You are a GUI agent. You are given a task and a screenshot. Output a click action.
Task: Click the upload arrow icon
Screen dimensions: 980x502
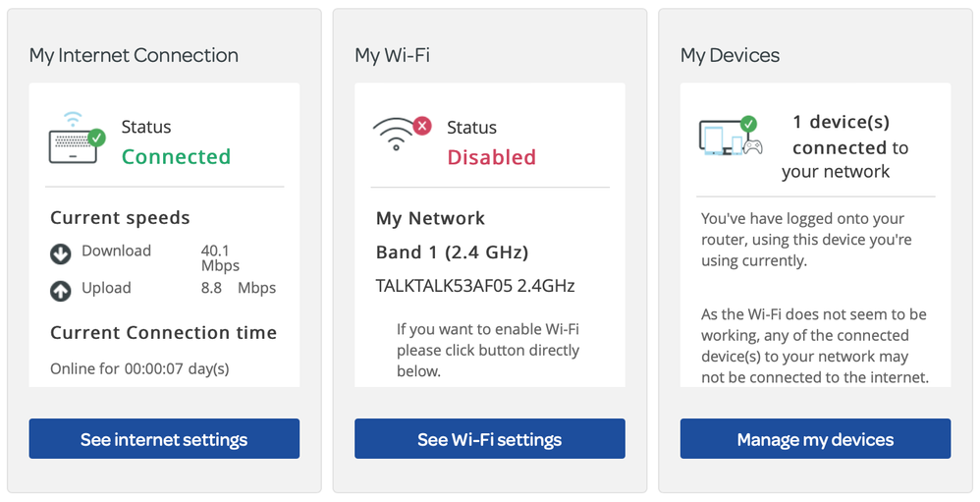(x=61, y=291)
